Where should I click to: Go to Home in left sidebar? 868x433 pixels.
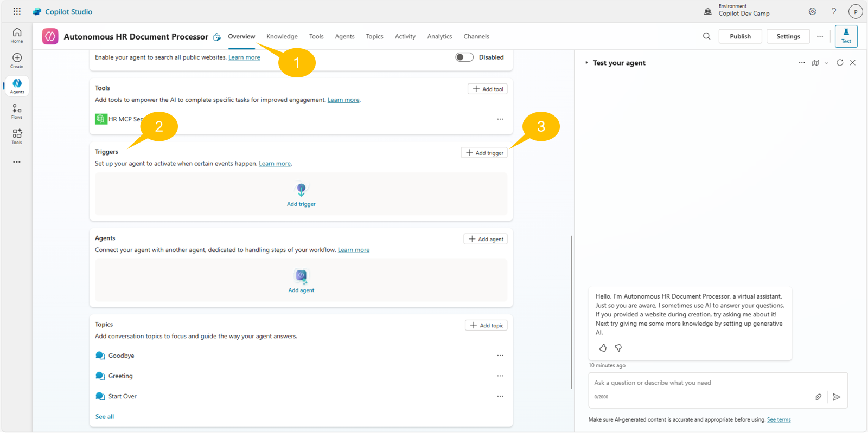[x=17, y=35]
